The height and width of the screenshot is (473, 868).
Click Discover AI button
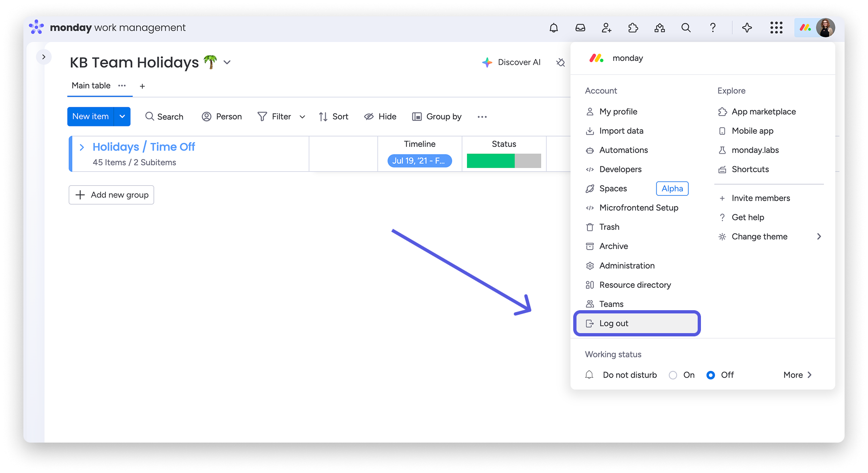point(511,62)
